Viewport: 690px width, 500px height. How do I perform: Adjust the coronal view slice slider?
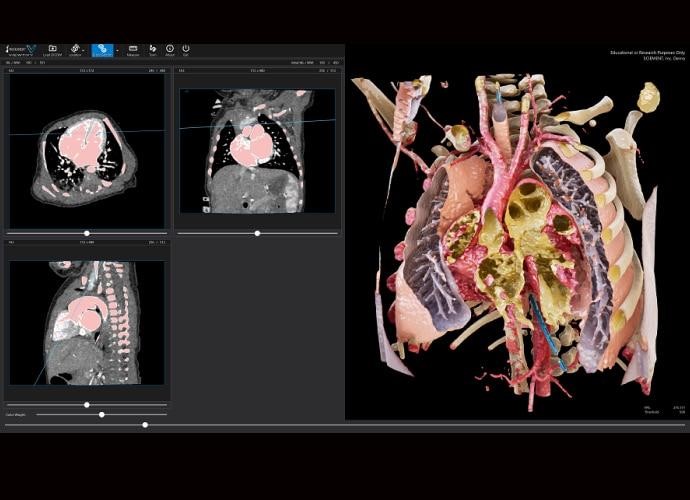point(257,233)
